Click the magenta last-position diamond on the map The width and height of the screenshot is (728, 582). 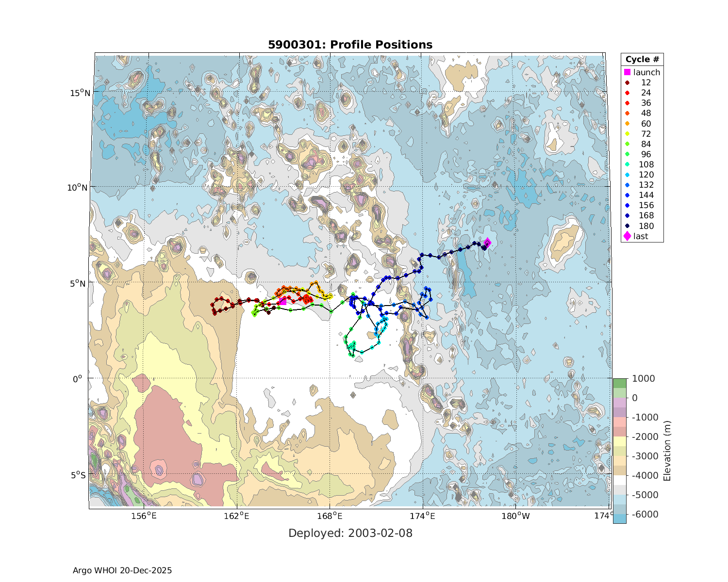(487, 242)
